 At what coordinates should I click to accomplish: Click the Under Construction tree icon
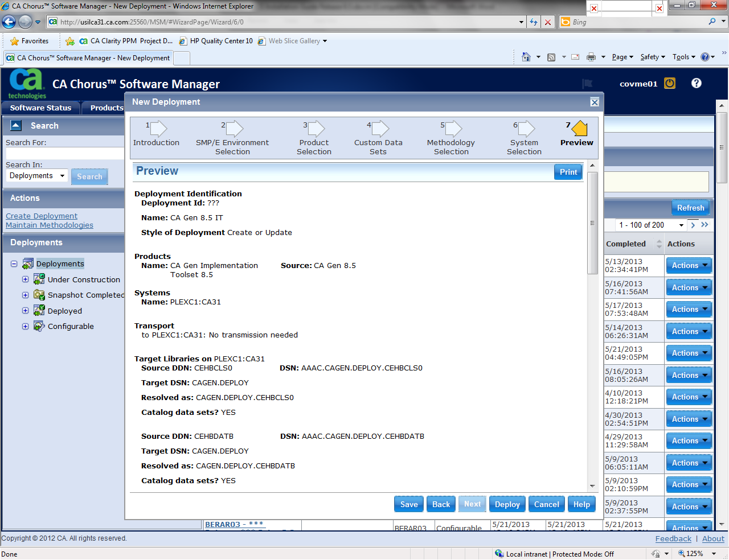(x=39, y=279)
